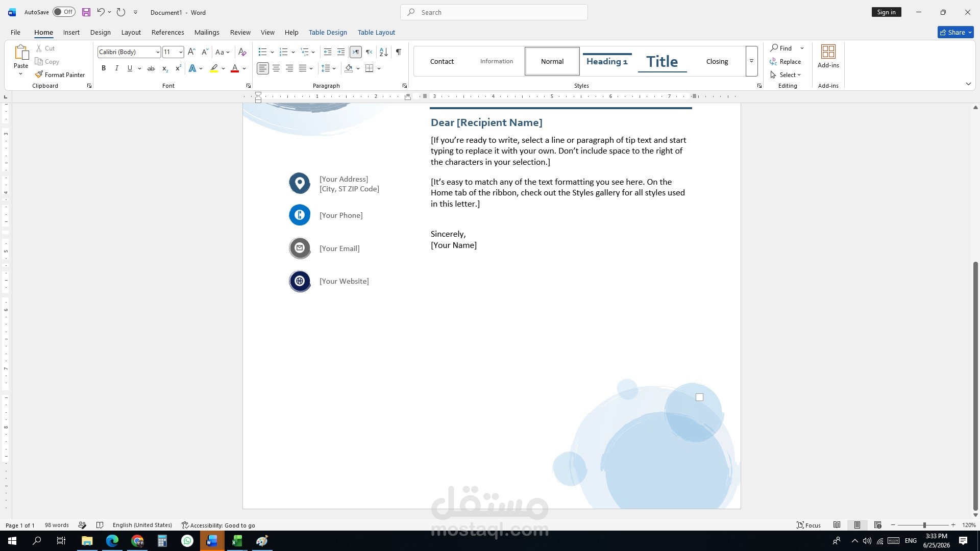The height and width of the screenshot is (551, 980).
Task: Redo the action in the title bar
Action: tap(121, 12)
